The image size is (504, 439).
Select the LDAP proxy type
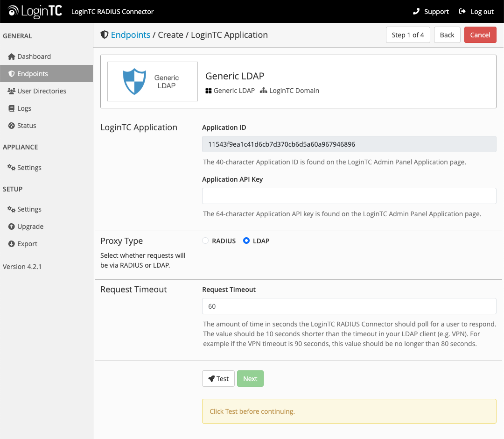pyautogui.click(x=246, y=241)
